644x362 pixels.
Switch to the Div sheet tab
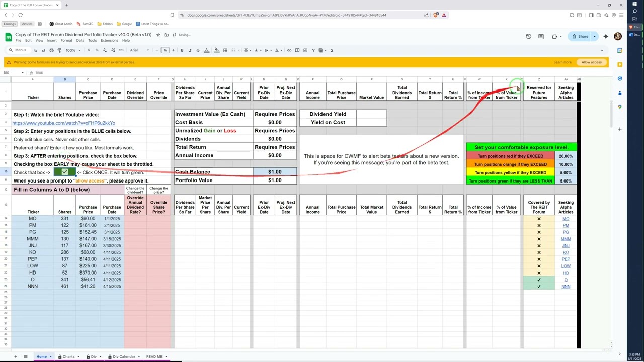pos(94,357)
